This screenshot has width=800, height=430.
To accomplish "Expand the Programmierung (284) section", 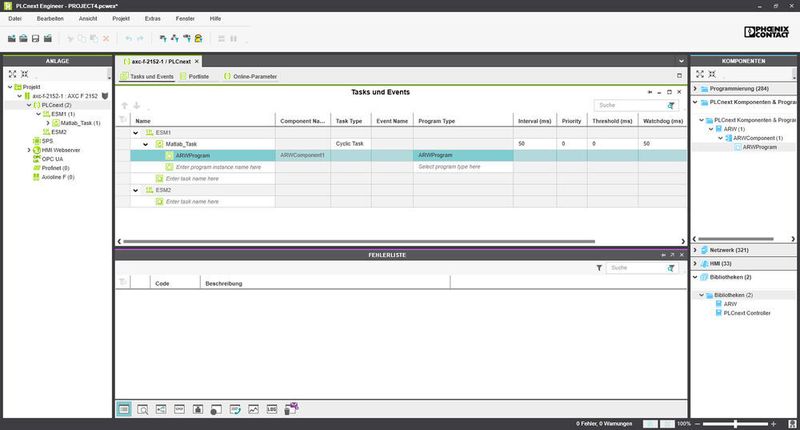I will pyautogui.click(x=695, y=89).
